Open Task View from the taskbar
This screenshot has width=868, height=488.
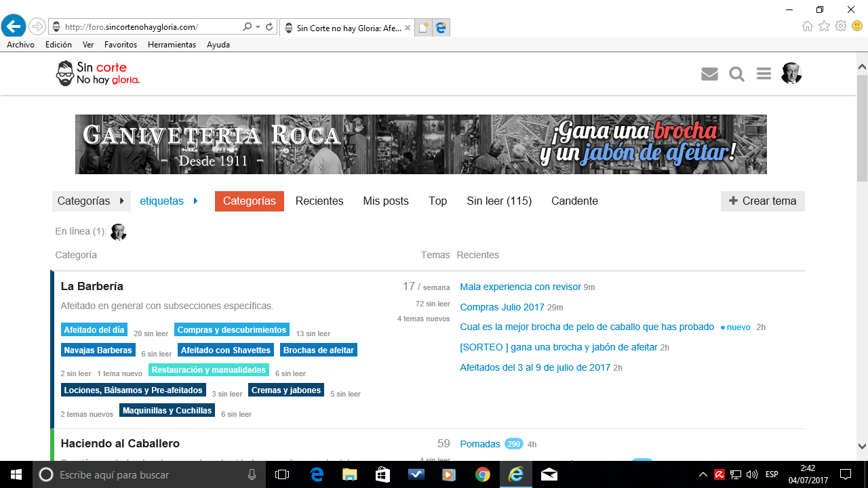pyautogui.click(x=282, y=474)
